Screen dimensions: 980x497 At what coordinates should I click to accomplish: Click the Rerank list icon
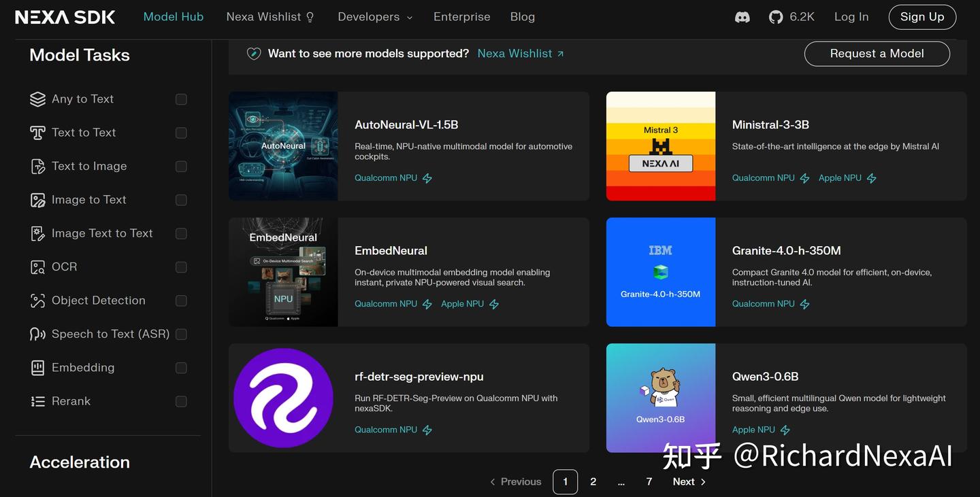pos(37,401)
